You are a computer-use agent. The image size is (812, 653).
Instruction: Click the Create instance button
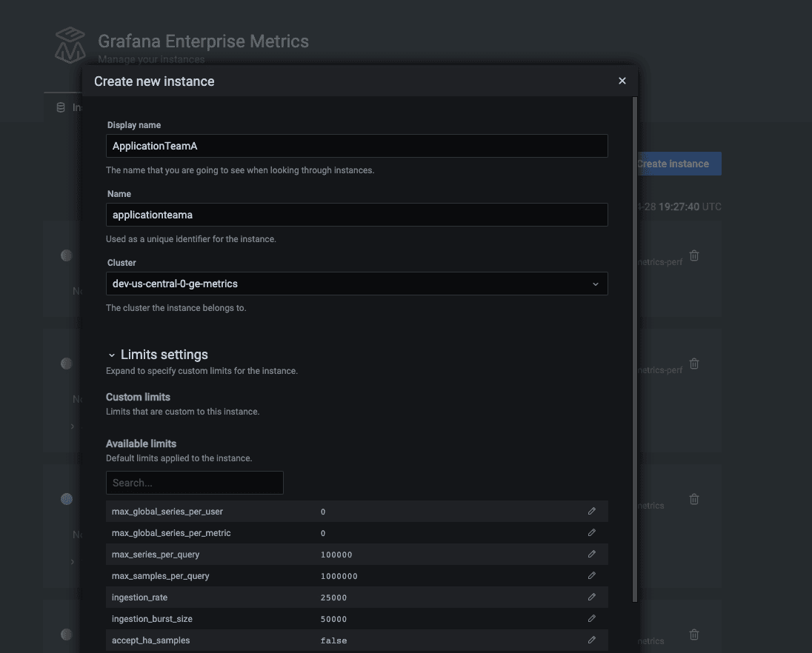(678, 164)
